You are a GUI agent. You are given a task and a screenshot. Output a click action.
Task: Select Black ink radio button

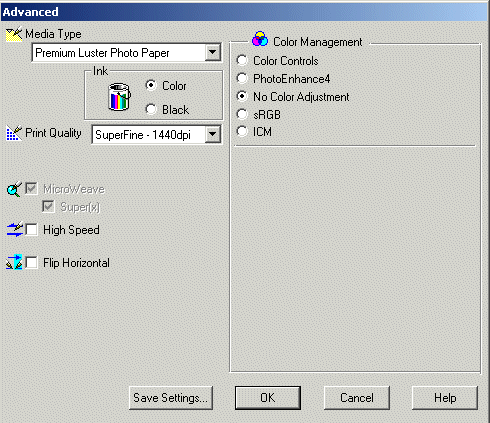pyautogui.click(x=151, y=109)
